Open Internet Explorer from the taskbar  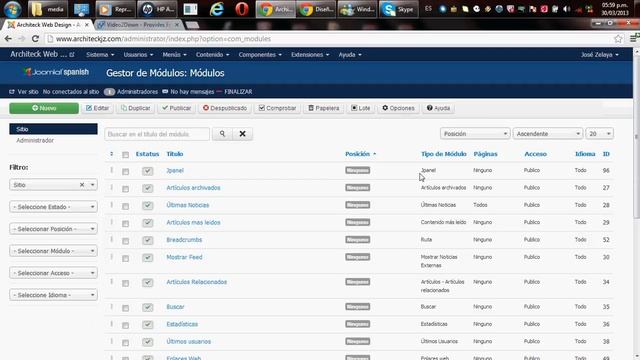pos(216,9)
